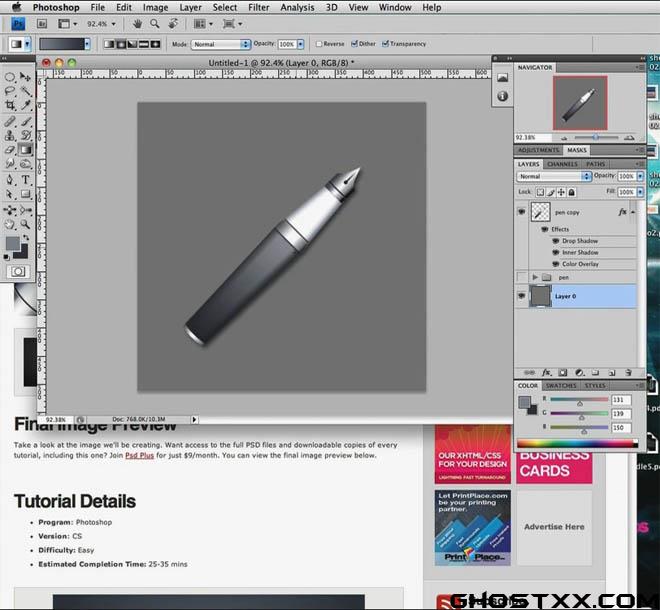
Task: Click the foreground color swatch in toolbox
Action: point(13,243)
